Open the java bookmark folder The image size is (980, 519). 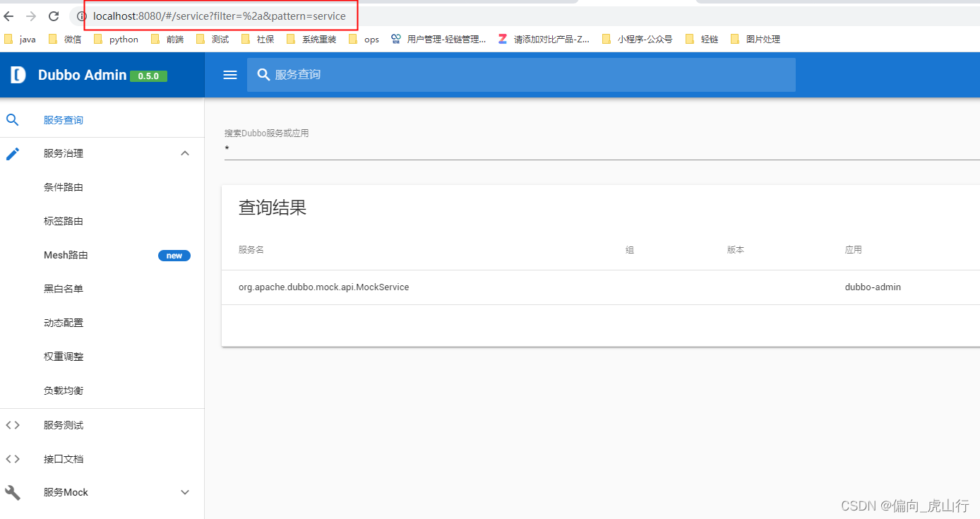click(x=20, y=40)
